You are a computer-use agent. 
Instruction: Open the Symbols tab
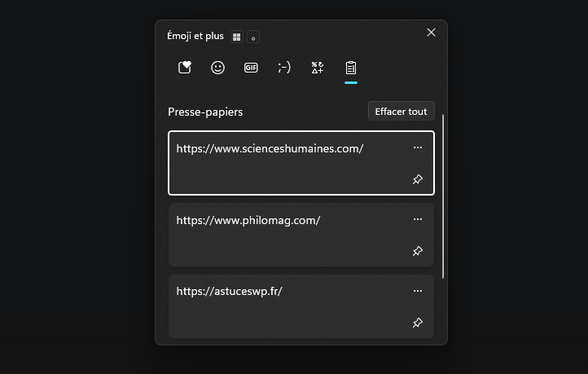coord(318,68)
